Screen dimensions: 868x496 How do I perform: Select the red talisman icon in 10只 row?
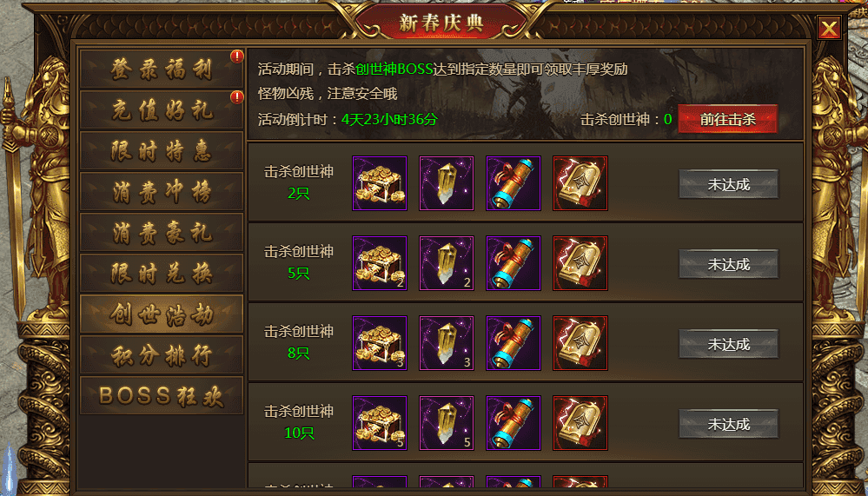click(x=580, y=423)
